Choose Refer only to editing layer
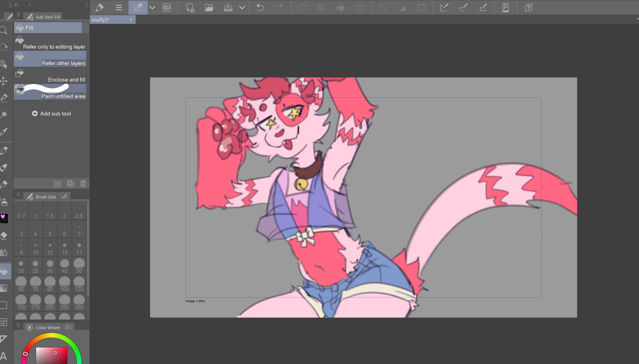This screenshot has width=639, height=364. [50, 43]
